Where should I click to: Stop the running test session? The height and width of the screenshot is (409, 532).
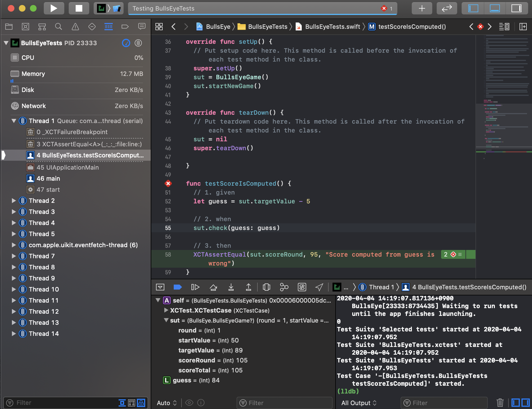pos(79,8)
